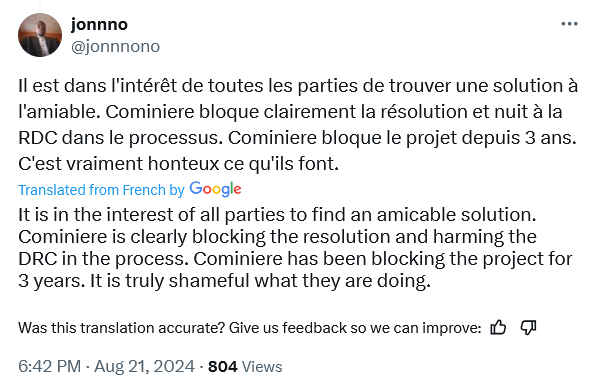Click the line "It is in the interest of all parties"
This screenshot has width=598, height=390.
(277, 215)
